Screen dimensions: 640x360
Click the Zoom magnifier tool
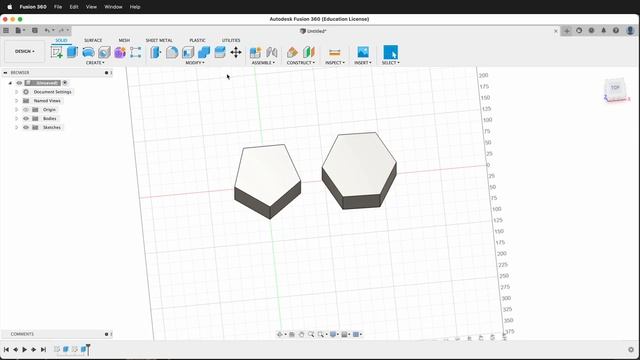(x=311, y=334)
